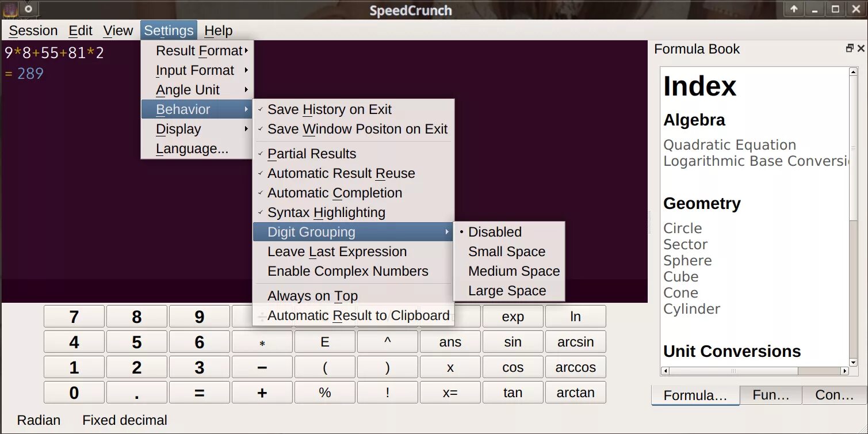
Task: Click Formula Book scroll-down arrow
Action: point(853,362)
